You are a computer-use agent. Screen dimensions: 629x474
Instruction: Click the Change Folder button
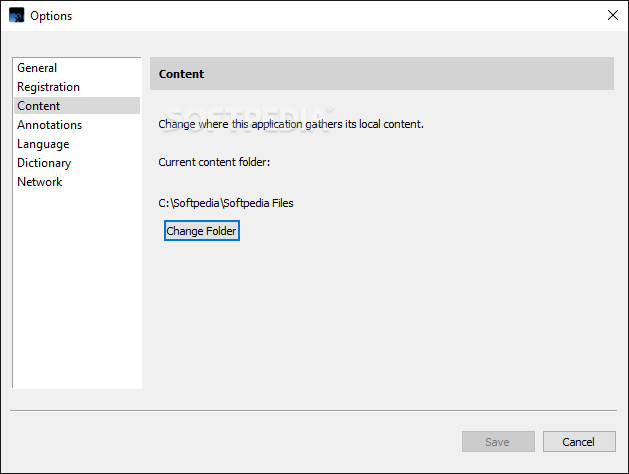tap(202, 231)
